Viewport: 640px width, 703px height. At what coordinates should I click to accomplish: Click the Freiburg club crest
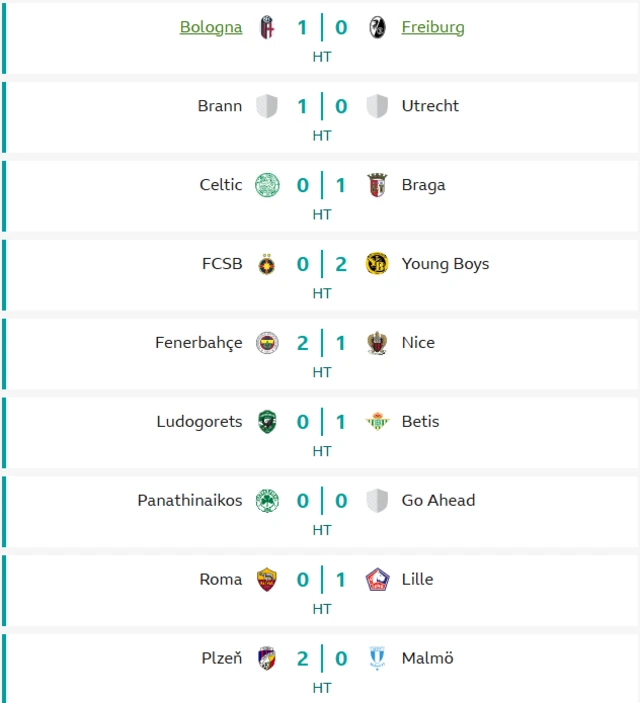point(377,28)
